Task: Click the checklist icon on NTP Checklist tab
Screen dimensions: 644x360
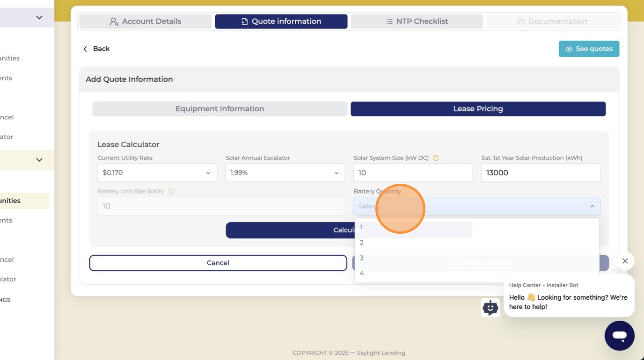Action: (x=389, y=22)
